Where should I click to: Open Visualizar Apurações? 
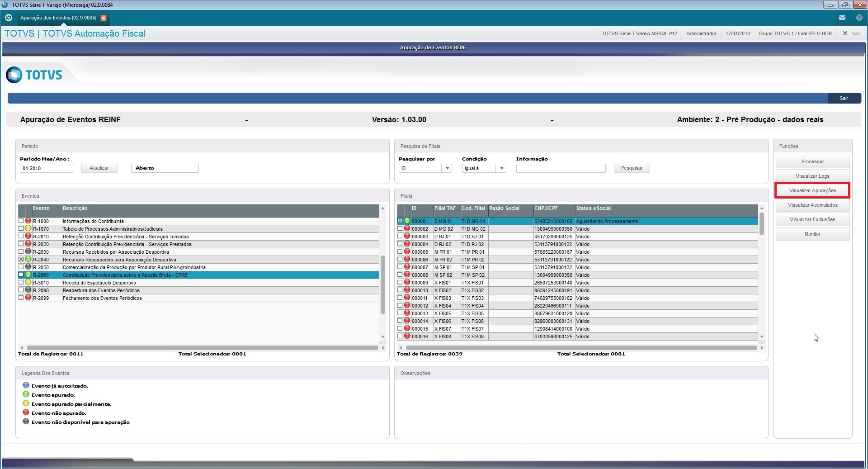point(812,190)
